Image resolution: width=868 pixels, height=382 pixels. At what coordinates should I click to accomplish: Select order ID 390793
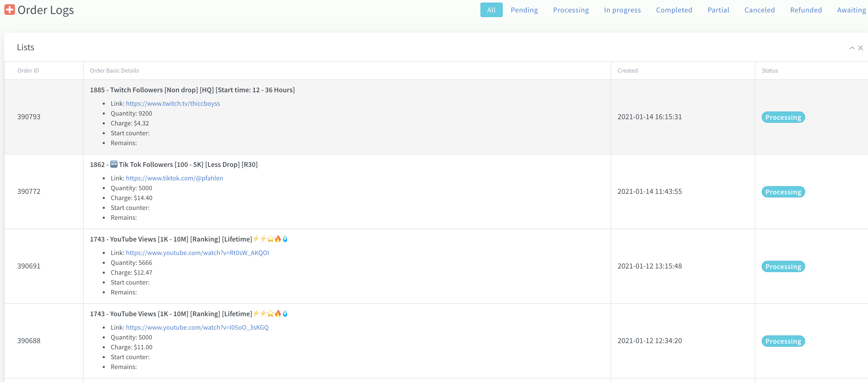[x=29, y=117]
